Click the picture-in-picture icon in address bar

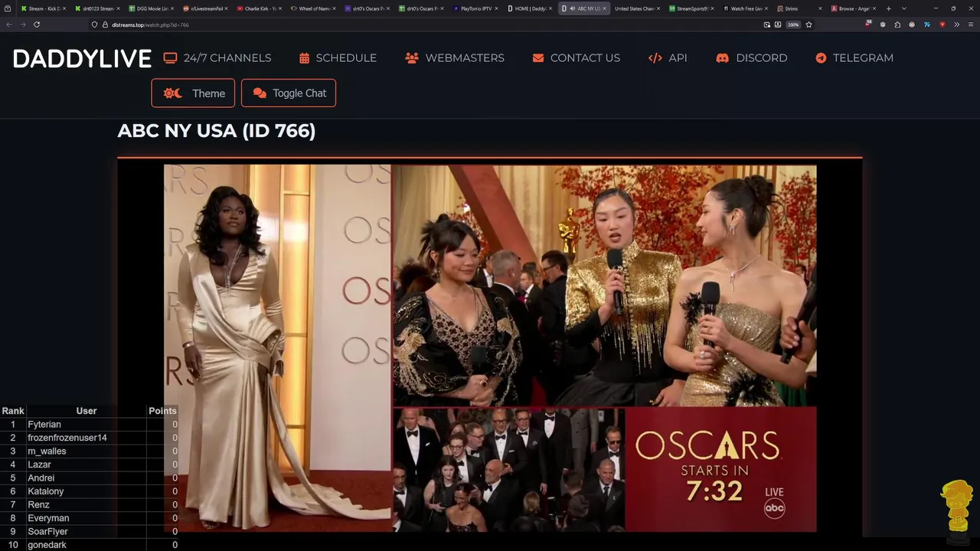(x=766, y=24)
